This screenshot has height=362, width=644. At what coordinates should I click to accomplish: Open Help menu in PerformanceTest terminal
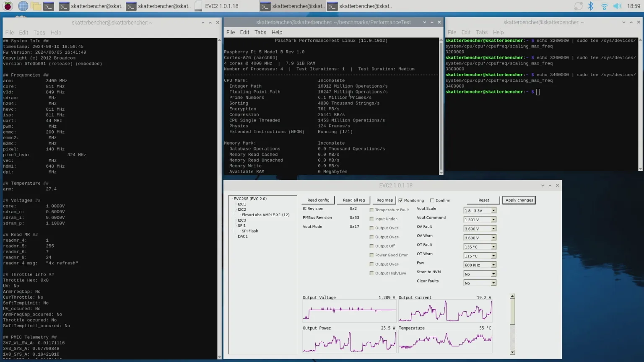point(277,32)
